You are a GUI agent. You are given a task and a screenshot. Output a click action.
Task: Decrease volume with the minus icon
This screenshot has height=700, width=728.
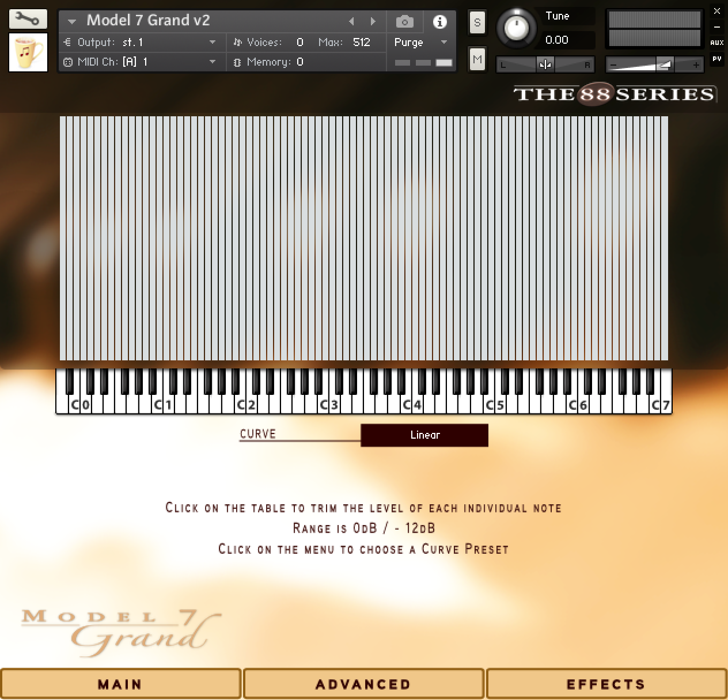[x=613, y=65]
